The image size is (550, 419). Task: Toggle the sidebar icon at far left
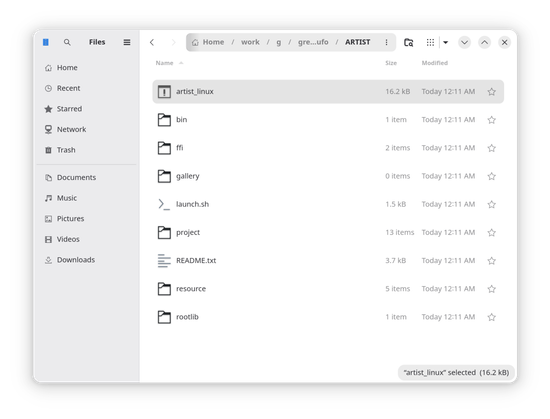(x=46, y=42)
